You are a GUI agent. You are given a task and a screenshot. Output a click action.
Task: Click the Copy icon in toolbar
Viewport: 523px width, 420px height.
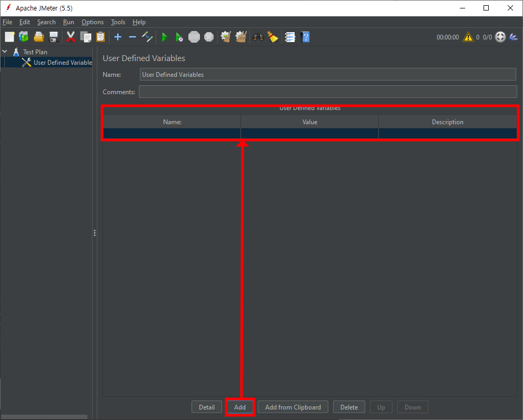(x=86, y=37)
